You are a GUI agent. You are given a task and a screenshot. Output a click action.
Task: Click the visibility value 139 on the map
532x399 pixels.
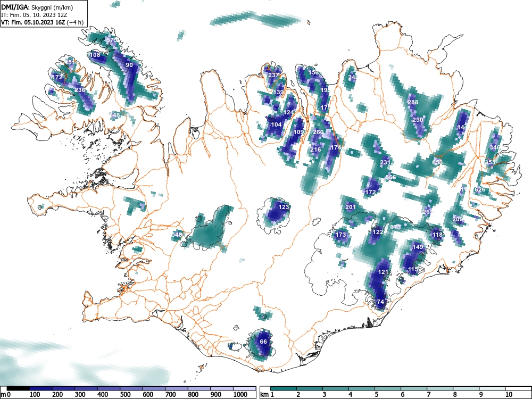(279, 92)
